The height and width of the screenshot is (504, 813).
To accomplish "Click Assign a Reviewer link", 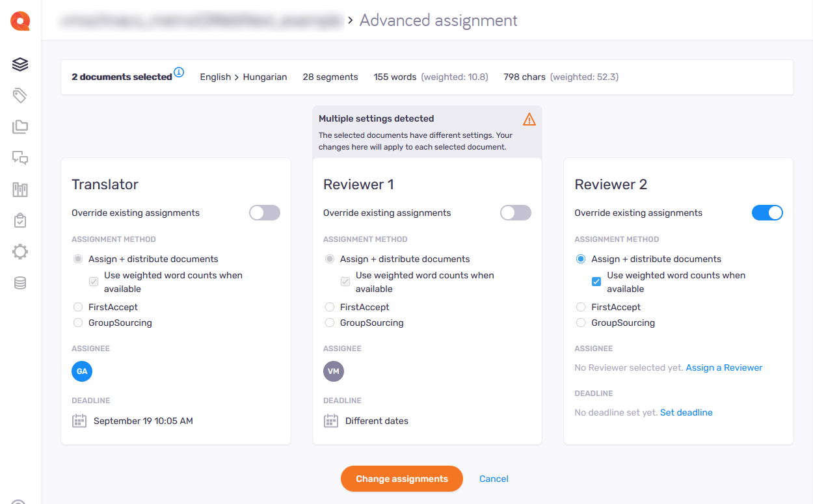I will (x=724, y=367).
